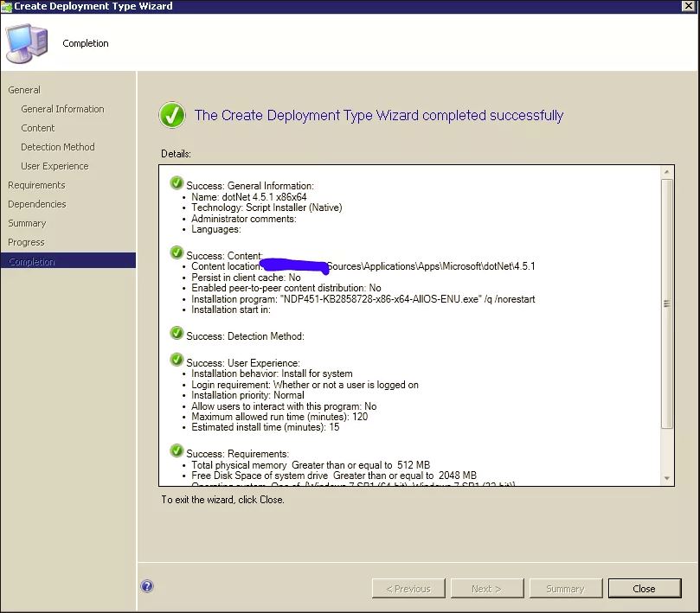The image size is (700, 613).
Task: Click 'Technology: Script Installer (Native)' line
Action: tap(267, 208)
